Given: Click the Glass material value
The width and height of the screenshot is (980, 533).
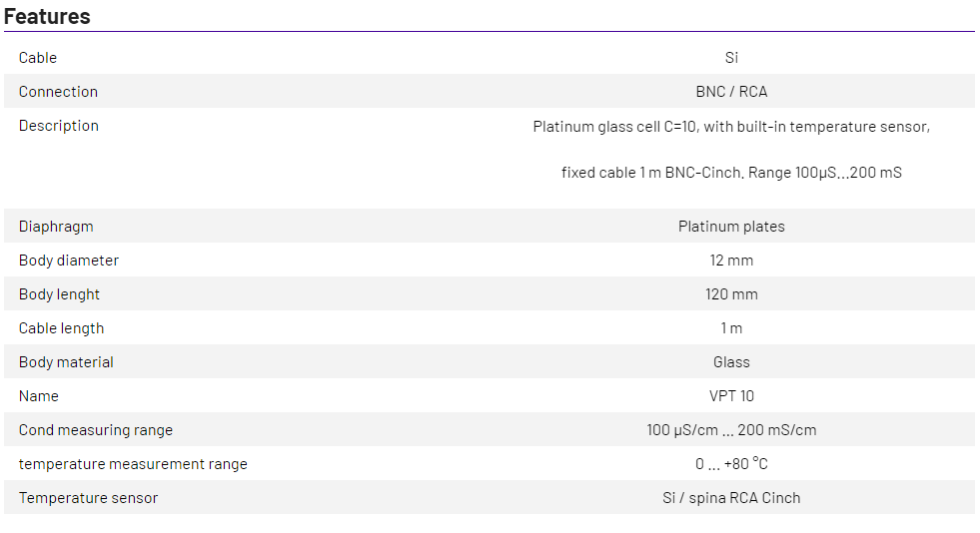Looking at the screenshot, I should 731,362.
